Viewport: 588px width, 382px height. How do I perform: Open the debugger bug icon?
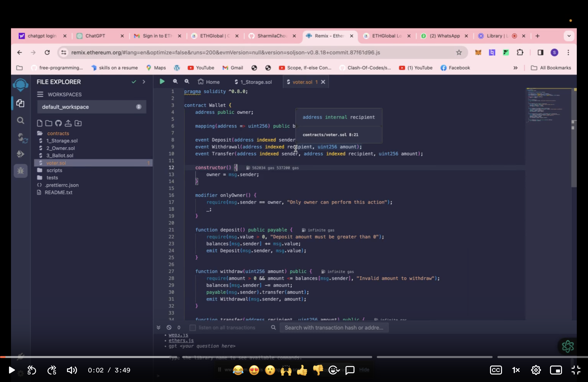21,171
